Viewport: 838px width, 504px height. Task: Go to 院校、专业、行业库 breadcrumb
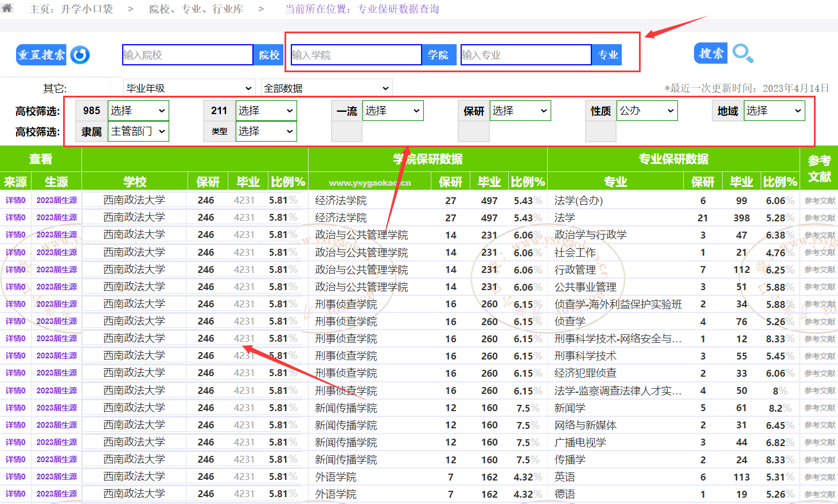point(196,9)
